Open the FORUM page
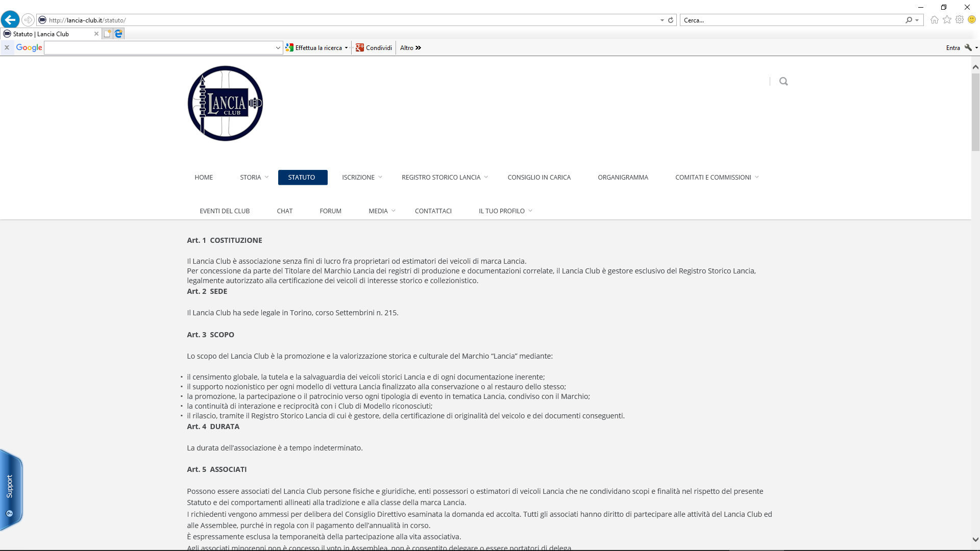This screenshot has width=980, height=551. click(x=330, y=211)
